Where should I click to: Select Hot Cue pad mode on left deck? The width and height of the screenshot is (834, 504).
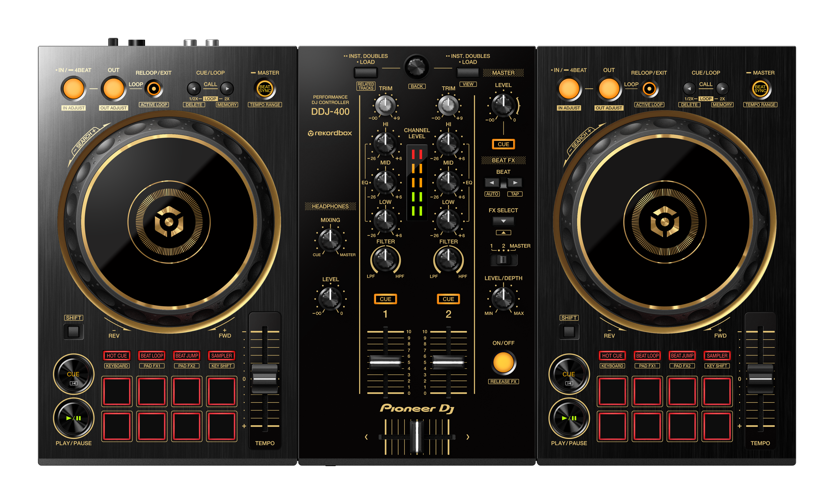coord(117,355)
